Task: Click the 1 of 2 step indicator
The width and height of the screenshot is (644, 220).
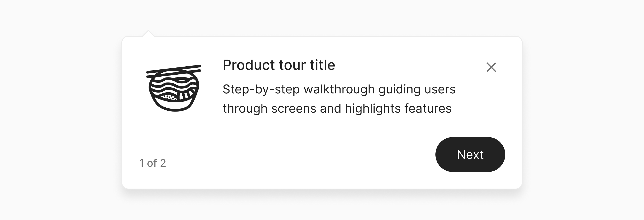Action: (153, 163)
